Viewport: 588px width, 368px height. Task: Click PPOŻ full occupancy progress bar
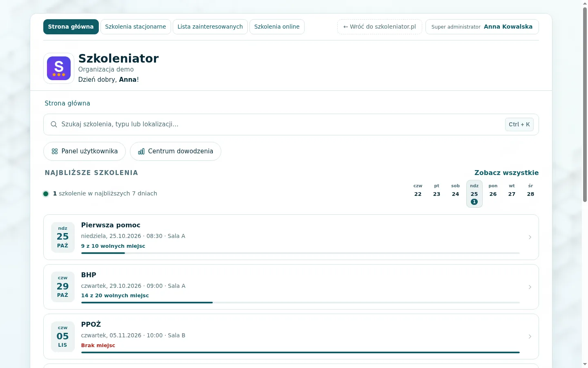(301, 352)
